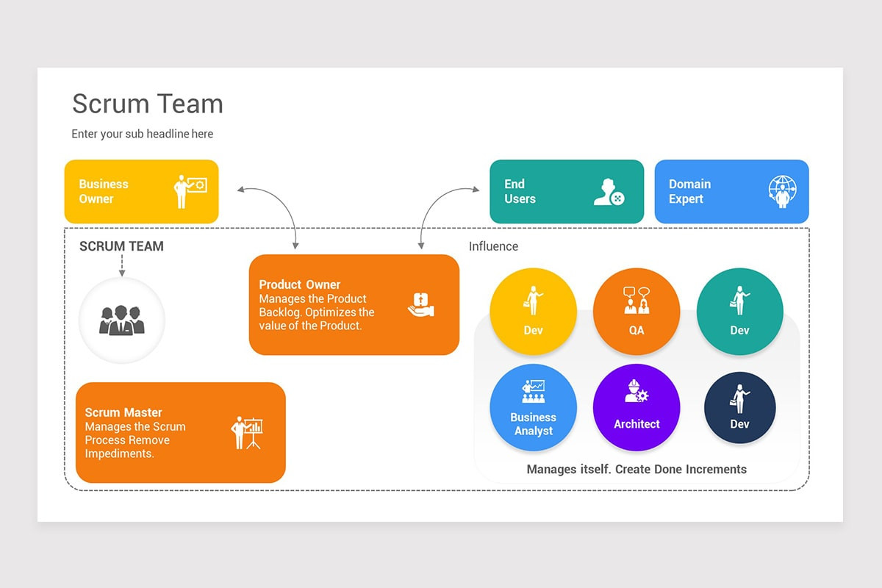The image size is (882, 588).
Task: Click the arrow under SCRUM TEAM label
Action: pyautogui.click(x=122, y=265)
